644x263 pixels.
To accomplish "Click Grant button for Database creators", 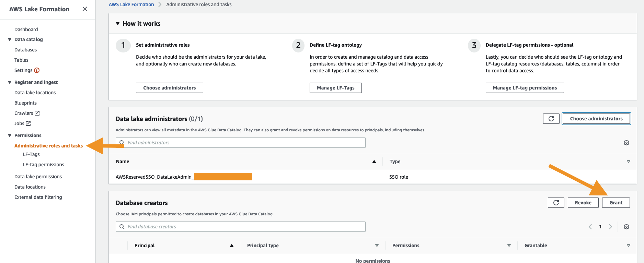I will [616, 203].
